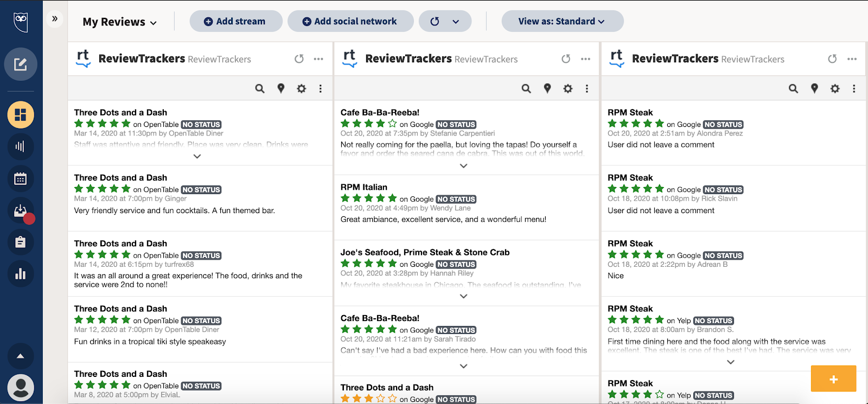Click 'Great ambiance, excellent service' review text
This screenshot has height=404, width=868.
(444, 220)
